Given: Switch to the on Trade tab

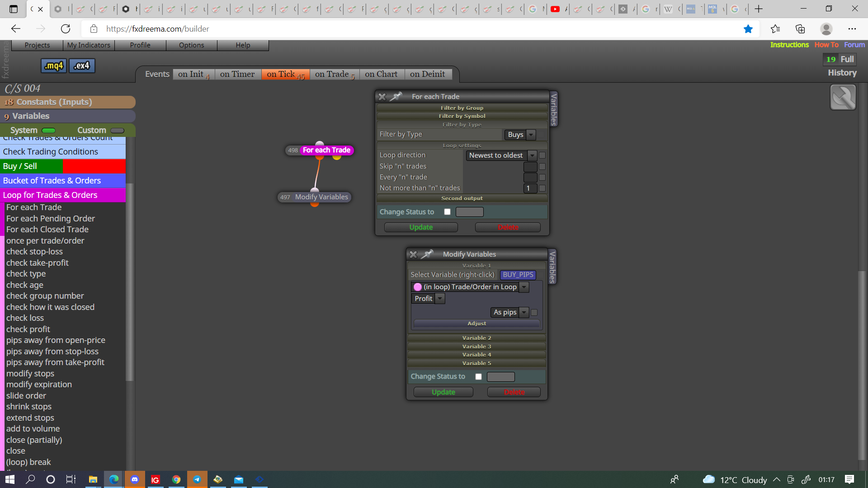Looking at the screenshot, I should [x=335, y=75].
